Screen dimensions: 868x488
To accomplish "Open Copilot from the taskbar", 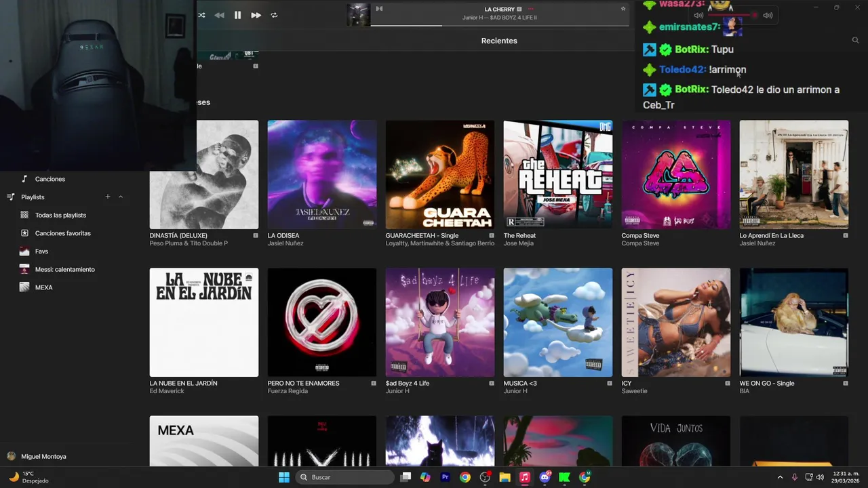I will (425, 477).
